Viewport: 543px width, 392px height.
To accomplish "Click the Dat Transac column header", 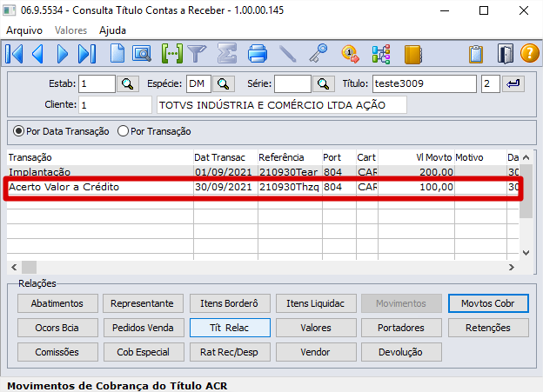I will click(x=225, y=158).
